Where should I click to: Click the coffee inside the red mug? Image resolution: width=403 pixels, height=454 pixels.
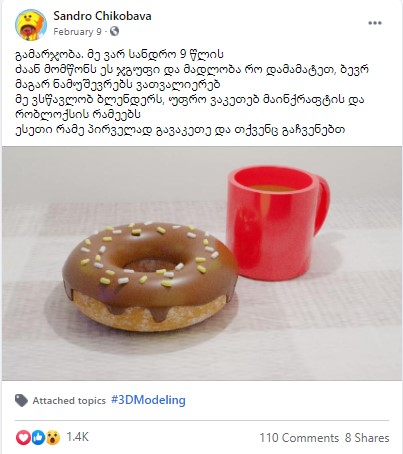(x=272, y=188)
